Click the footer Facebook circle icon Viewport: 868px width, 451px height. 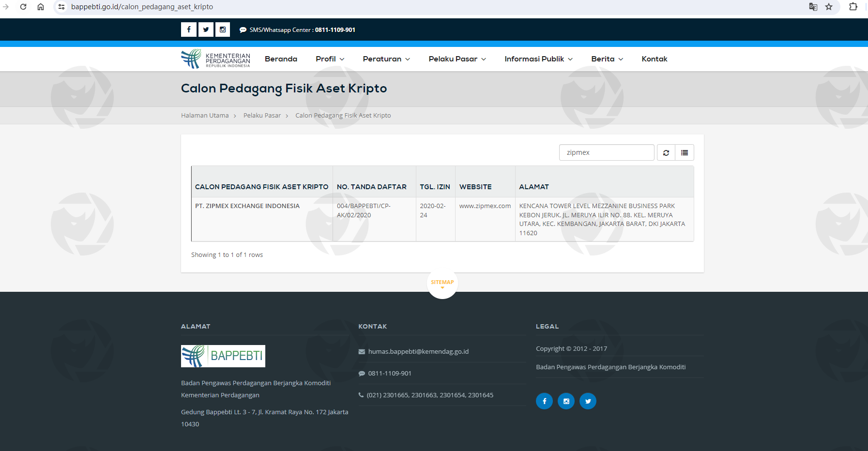tap(544, 401)
